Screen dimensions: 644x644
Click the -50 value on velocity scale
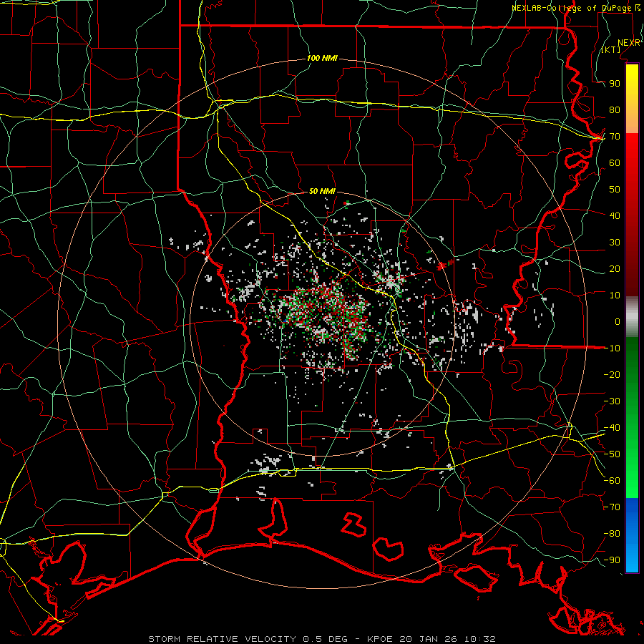[612, 454]
